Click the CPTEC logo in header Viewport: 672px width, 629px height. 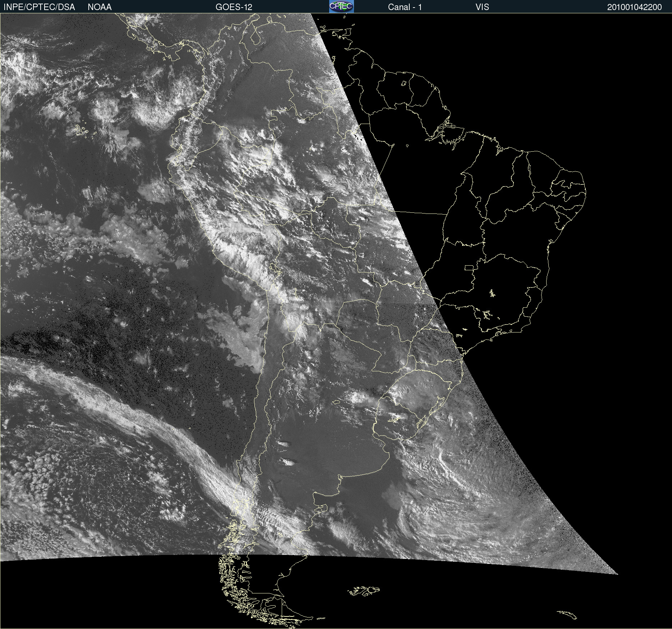[x=341, y=6]
